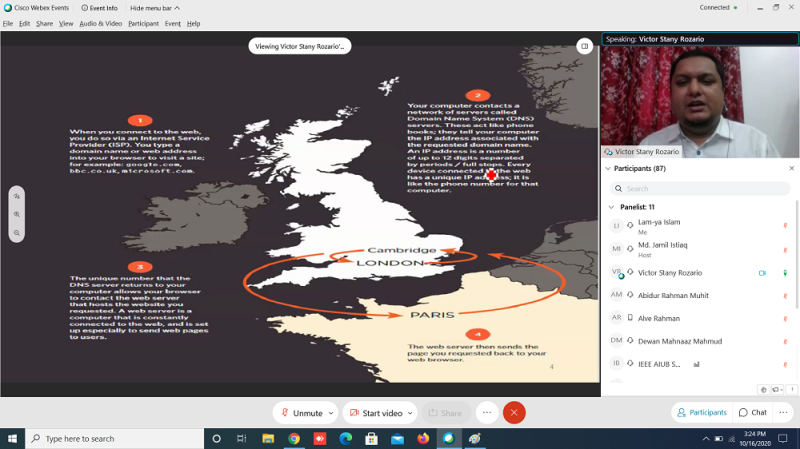The height and width of the screenshot is (449, 800).
Task: Click the zoom out magnifier on the left toolbar
Action: [x=17, y=232]
